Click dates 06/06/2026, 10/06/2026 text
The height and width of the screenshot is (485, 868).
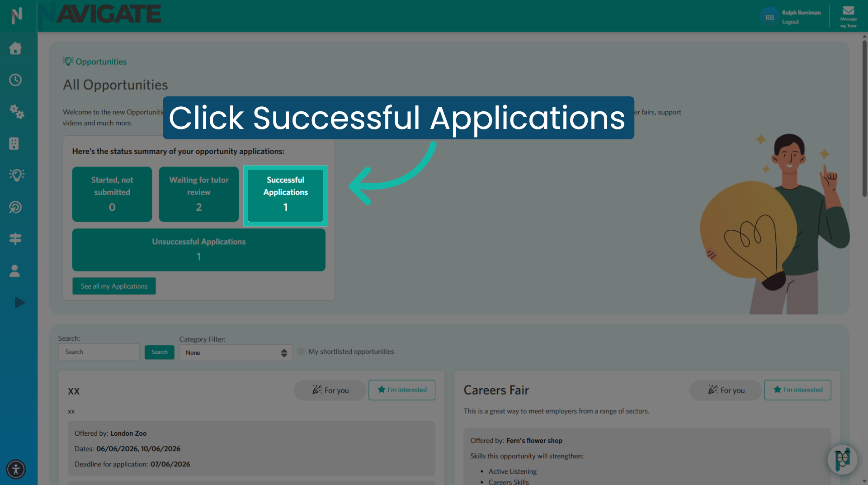point(138,449)
